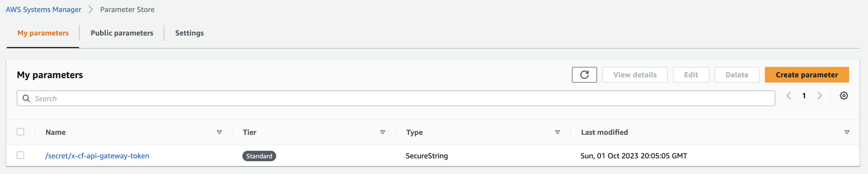This screenshot has width=868, height=174.
Task: Switch to the Public parameters tab
Action: [122, 33]
